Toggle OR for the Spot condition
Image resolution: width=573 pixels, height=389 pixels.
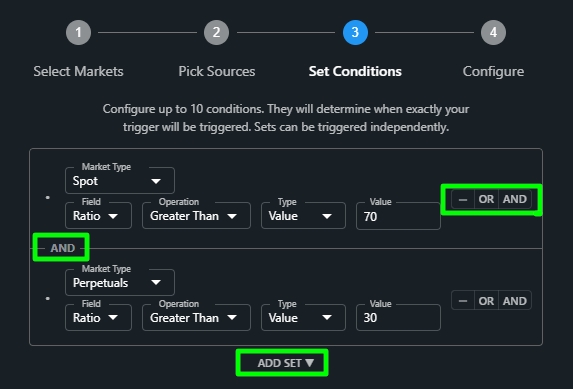[486, 199]
